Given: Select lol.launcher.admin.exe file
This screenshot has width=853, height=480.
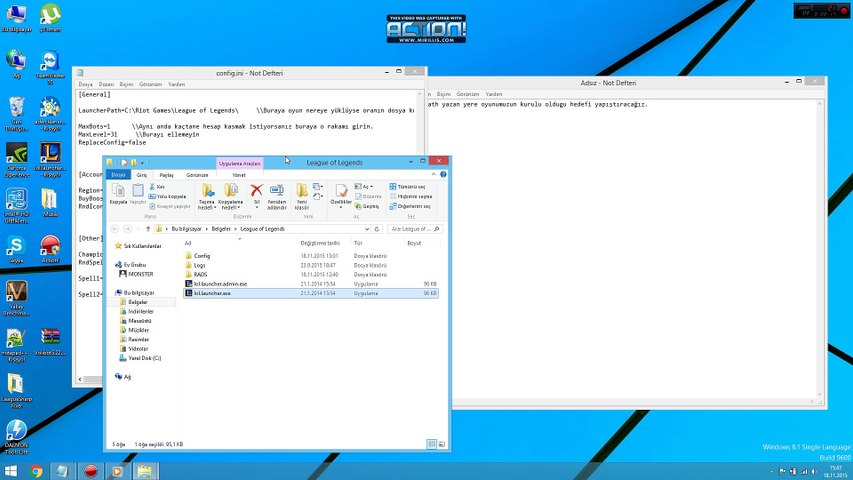Looking at the screenshot, I should click(220, 284).
